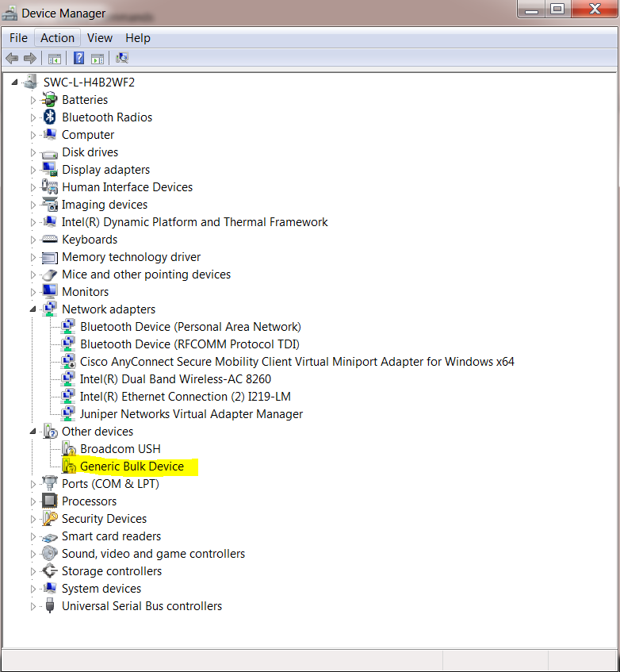The height and width of the screenshot is (672, 620).
Task: Collapse the SWC-L-H4B2WF2 root node
Action: click(x=14, y=82)
